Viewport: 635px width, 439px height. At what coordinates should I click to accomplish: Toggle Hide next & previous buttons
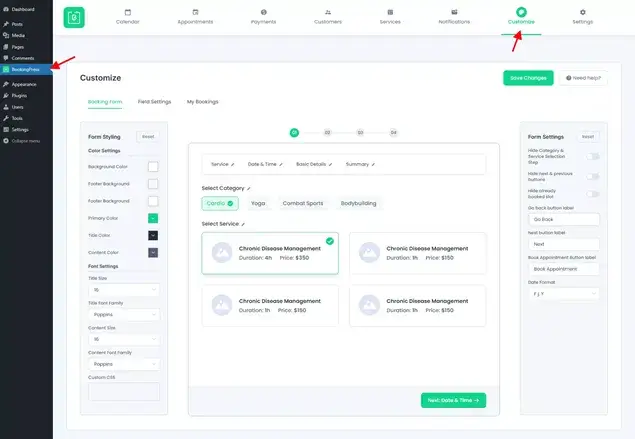593,176
